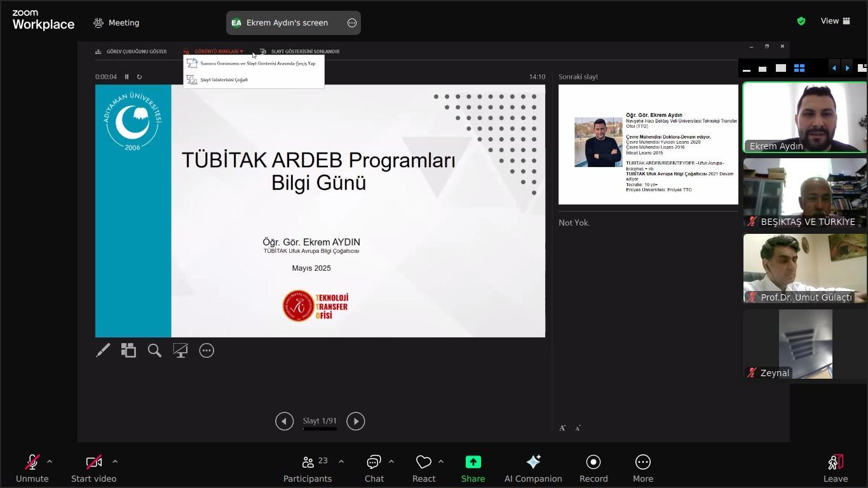The width and height of the screenshot is (868, 488).
Task: Select Slayt Gösterisini Çoğalt
Action: [254, 80]
